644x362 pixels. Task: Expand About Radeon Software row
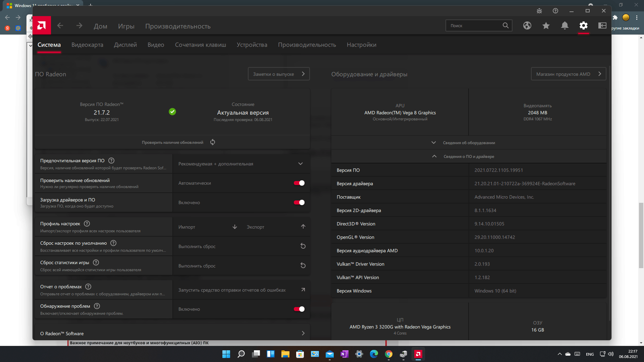pos(172,334)
